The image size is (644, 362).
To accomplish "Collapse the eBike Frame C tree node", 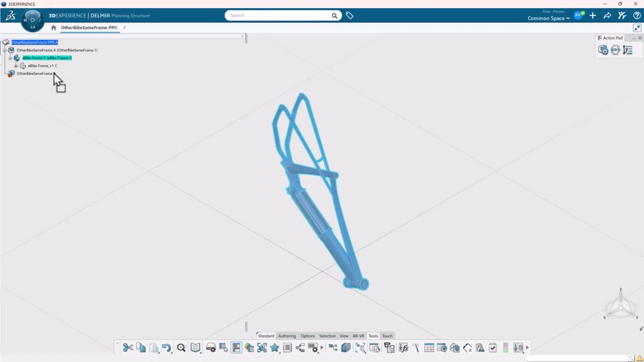I will [10, 58].
